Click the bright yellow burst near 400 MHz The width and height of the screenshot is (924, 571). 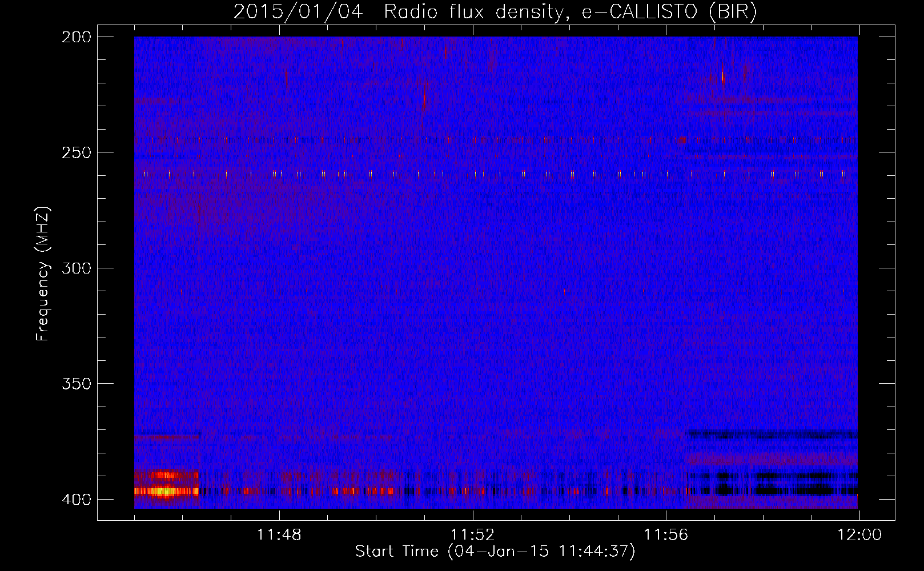pyautogui.click(x=166, y=490)
